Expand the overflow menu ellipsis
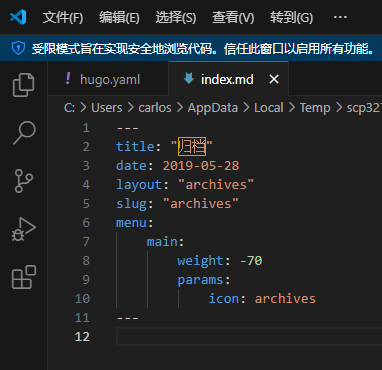Viewport: 382px width, 370px height. 340,17
